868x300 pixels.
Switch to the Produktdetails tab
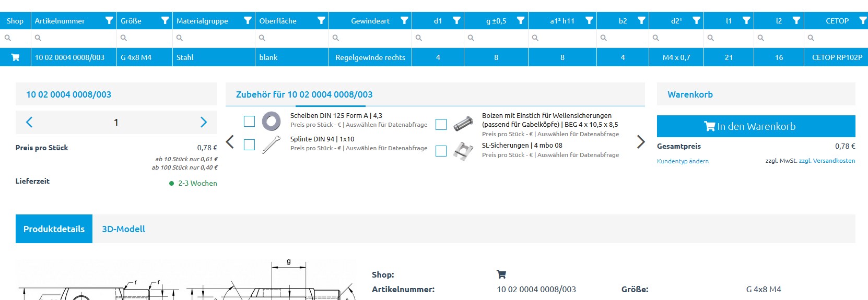(x=54, y=229)
